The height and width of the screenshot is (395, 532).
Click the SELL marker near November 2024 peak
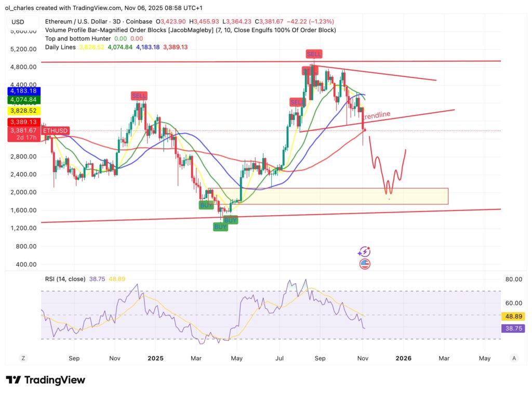tap(139, 96)
